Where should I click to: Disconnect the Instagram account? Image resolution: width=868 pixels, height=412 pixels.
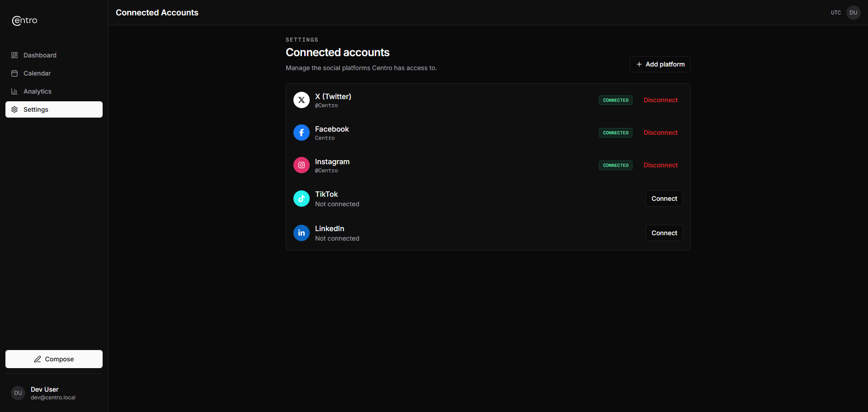pyautogui.click(x=660, y=165)
